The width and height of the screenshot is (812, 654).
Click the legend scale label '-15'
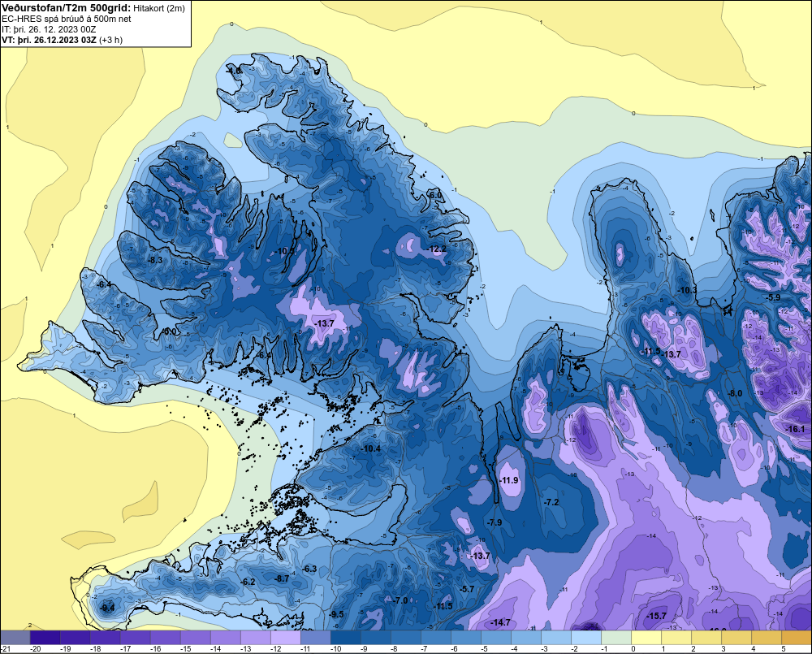(x=185, y=649)
